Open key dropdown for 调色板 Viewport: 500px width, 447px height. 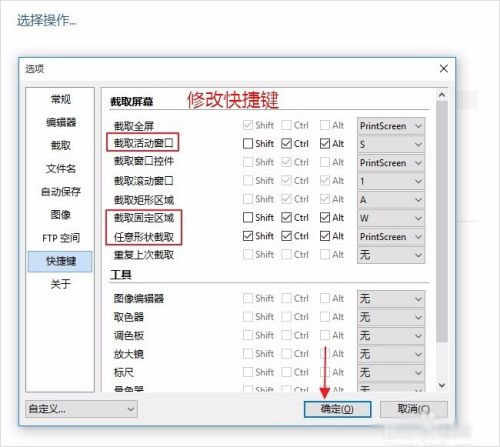391,336
